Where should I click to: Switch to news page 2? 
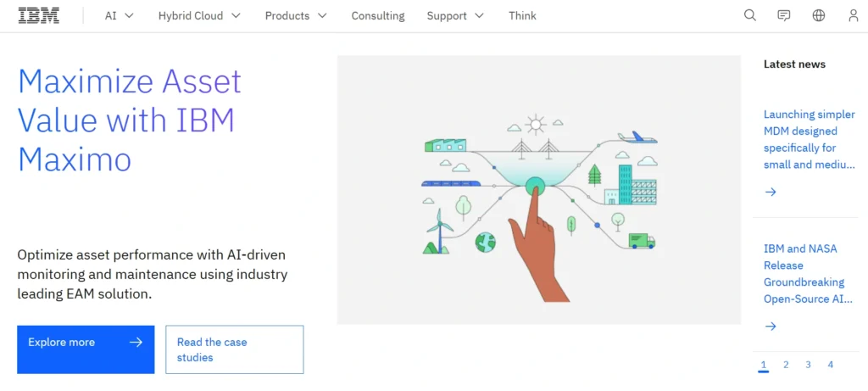point(786,365)
